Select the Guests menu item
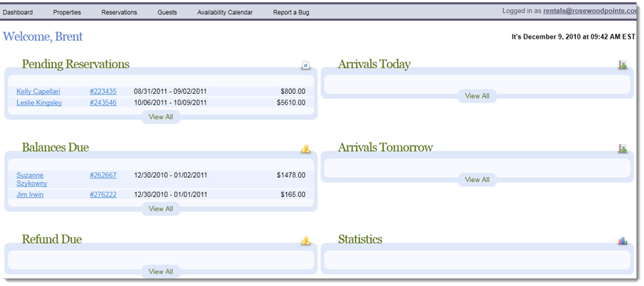The width and height of the screenshot is (644, 286). [x=167, y=12]
